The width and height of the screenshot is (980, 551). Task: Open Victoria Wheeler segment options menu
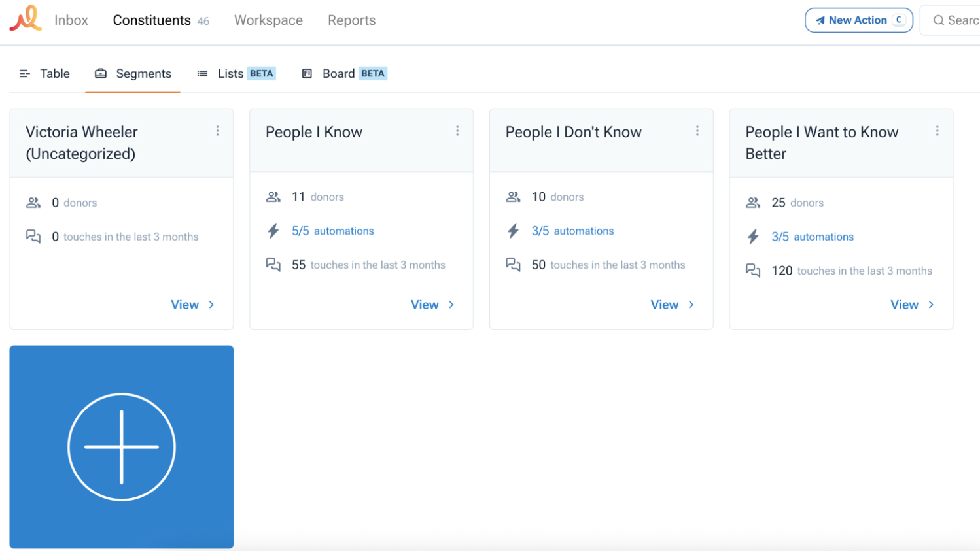[x=217, y=131]
